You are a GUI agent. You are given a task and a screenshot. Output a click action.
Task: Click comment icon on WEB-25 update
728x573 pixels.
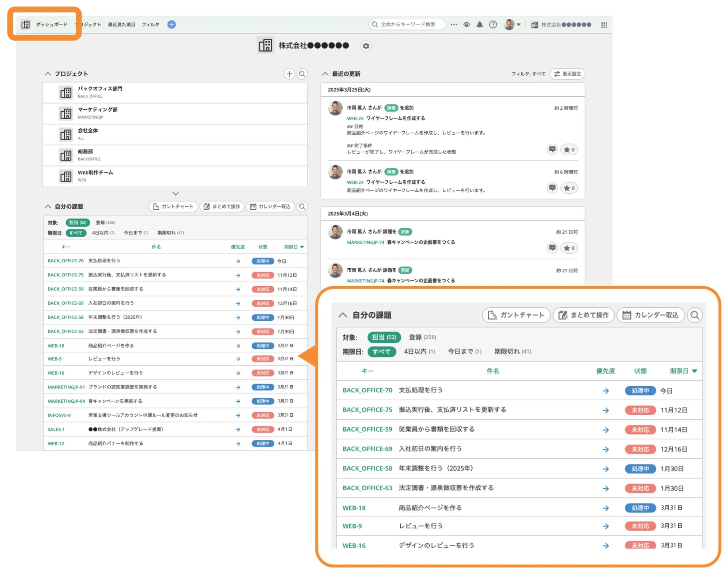tap(552, 149)
